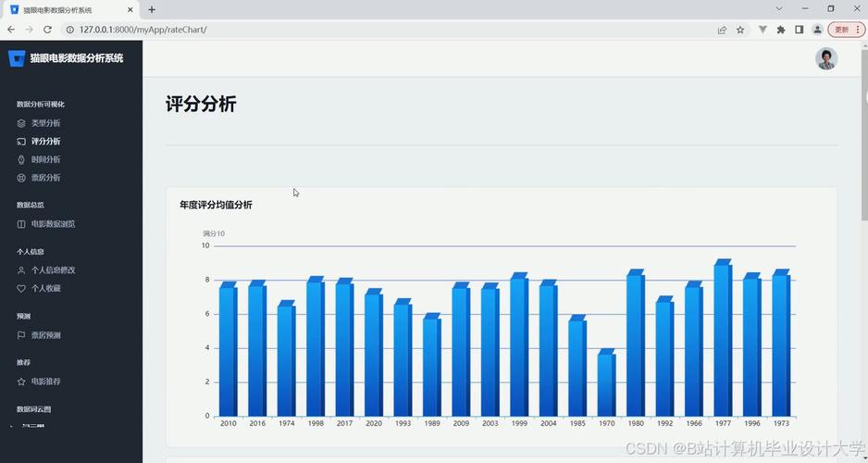This screenshot has height=463, width=868.
Task: Click the 数据词云图 section header
Action: tap(33, 409)
